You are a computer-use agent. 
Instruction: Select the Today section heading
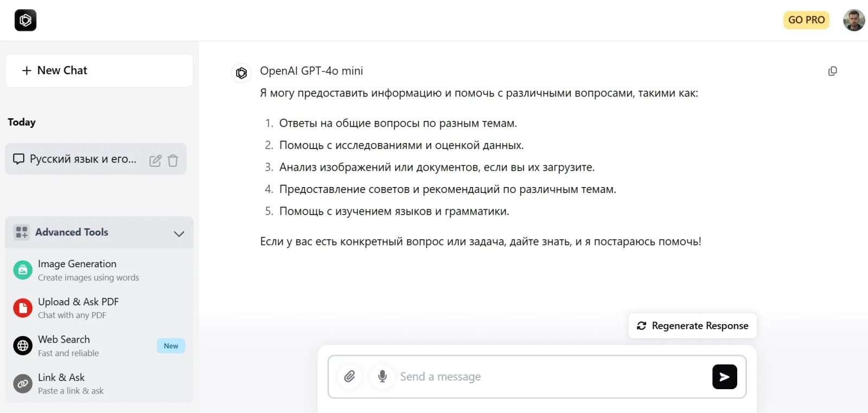[x=22, y=122]
